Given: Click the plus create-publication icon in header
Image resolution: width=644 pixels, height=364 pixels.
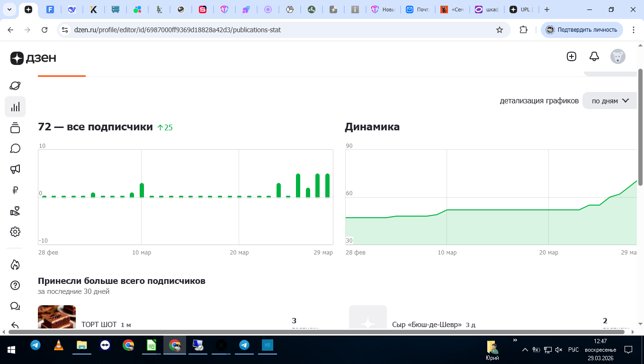Looking at the screenshot, I should pos(572,56).
